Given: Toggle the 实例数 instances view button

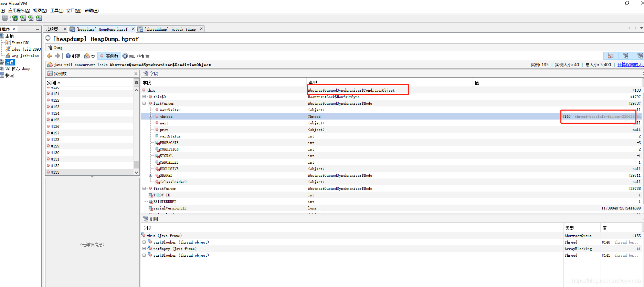Looking at the screenshot, I should click(x=109, y=56).
